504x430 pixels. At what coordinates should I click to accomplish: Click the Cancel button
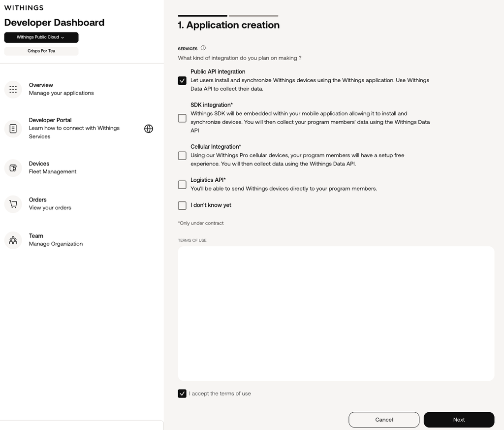pyautogui.click(x=384, y=420)
